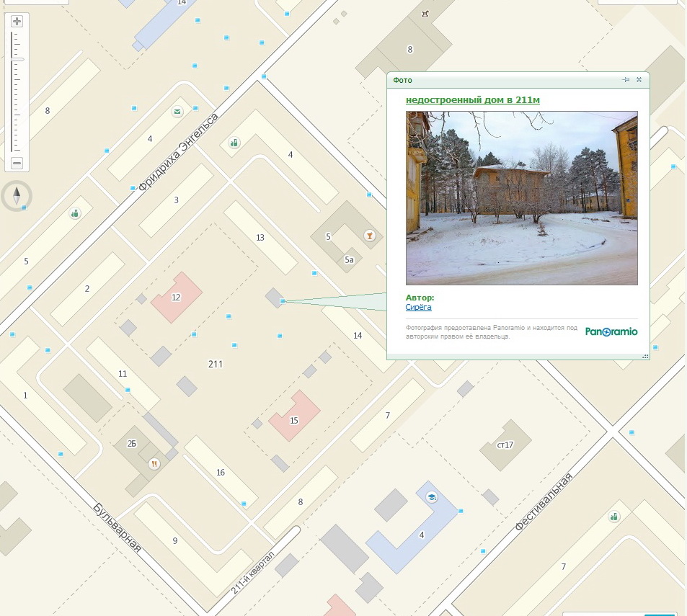Click the photo marker attached to popup pointer
687x616 pixels.
283,301
